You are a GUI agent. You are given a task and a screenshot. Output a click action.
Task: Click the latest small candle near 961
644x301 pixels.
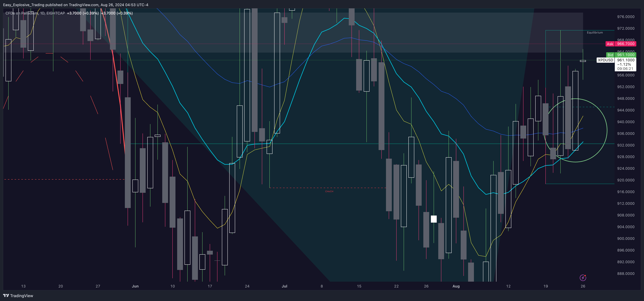click(583, 61)
